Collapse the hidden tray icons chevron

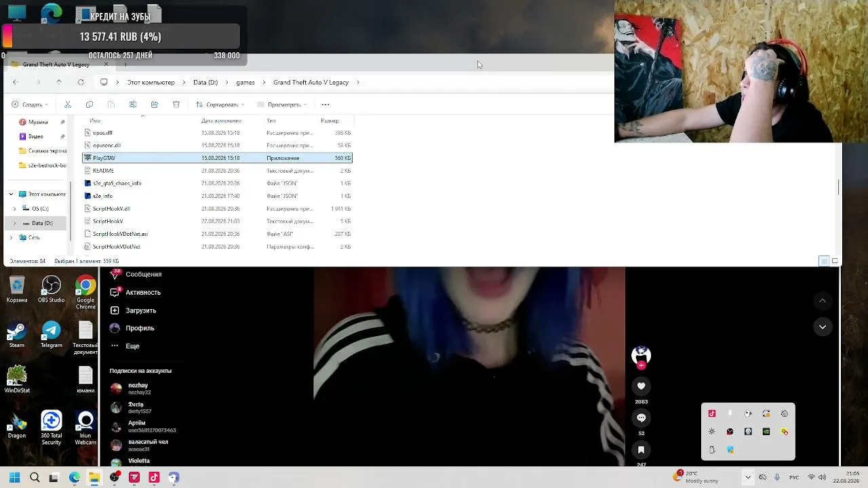[x=748, y=477]
